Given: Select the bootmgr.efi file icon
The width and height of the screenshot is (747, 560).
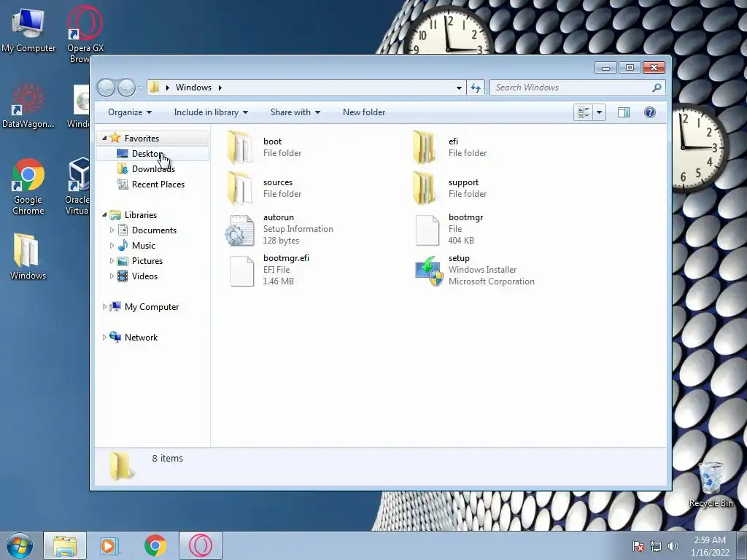Looking at the screenshot, I should tap(242, 271).
